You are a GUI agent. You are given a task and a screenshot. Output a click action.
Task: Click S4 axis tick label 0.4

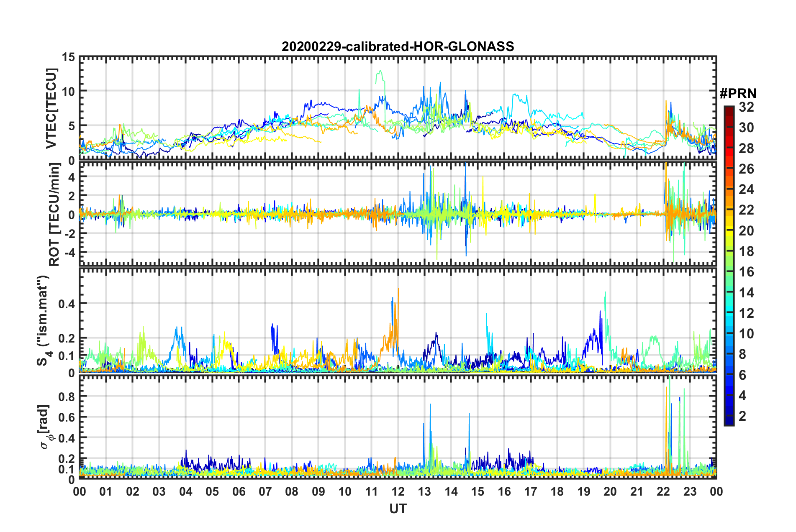coord(67,304)
